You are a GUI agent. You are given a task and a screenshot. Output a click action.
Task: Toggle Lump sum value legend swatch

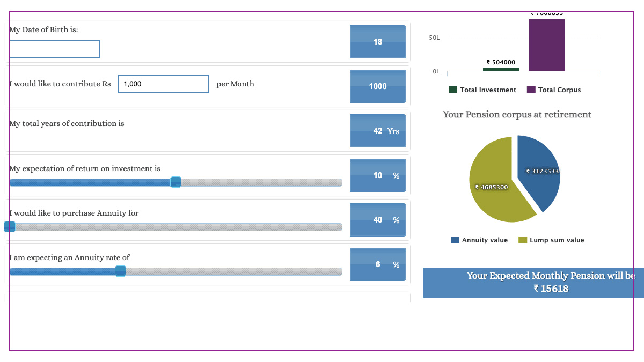pos(523,240)
